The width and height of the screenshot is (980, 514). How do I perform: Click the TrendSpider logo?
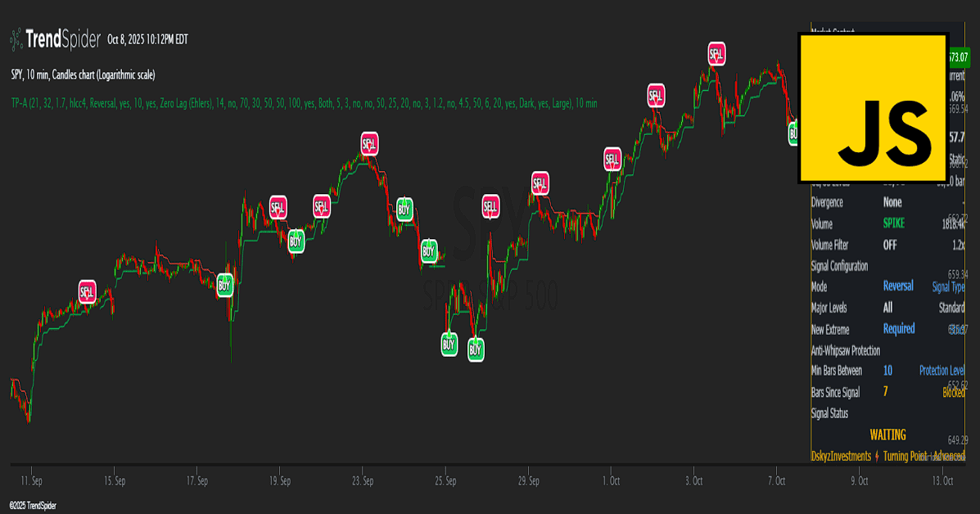[55, 39]
